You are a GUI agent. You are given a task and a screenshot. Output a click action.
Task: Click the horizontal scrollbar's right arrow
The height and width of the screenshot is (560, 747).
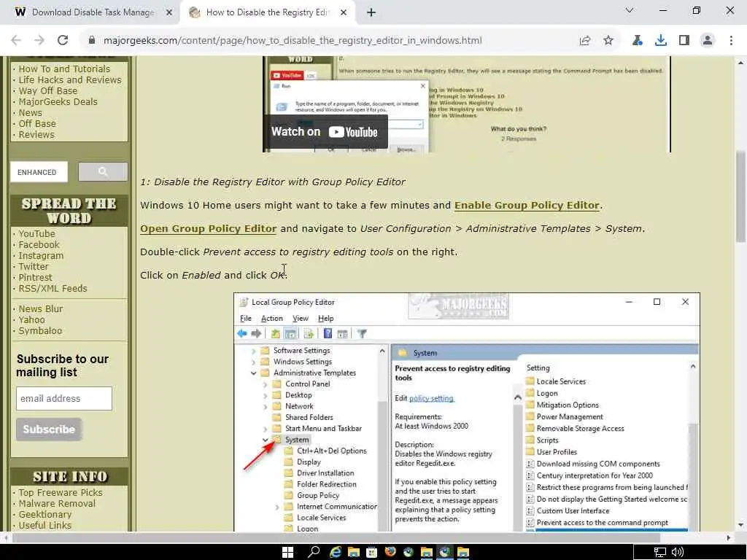pyautogui.click(x=729, y=538)
